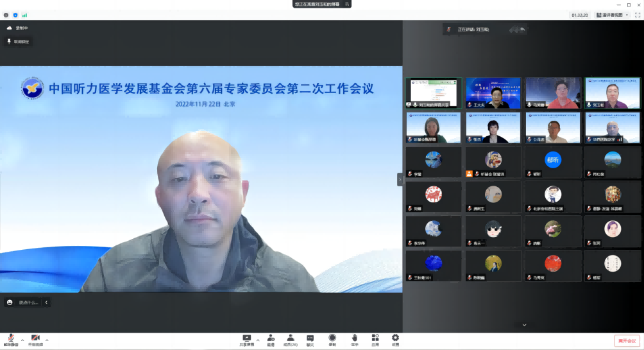The width and height of the screenshot is (644, 350).
Task: Click the mic icon in speaking banner
Action: tap(449, 30)
